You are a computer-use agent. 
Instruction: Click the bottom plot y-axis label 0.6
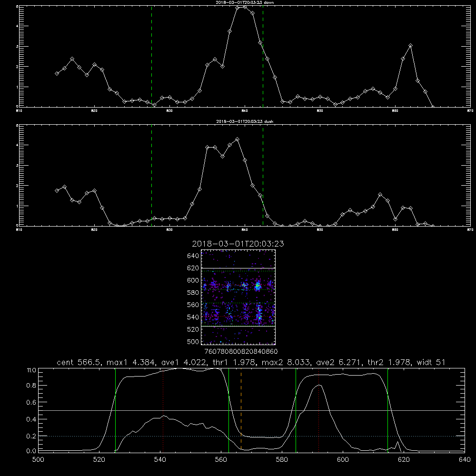click(31, 402)
